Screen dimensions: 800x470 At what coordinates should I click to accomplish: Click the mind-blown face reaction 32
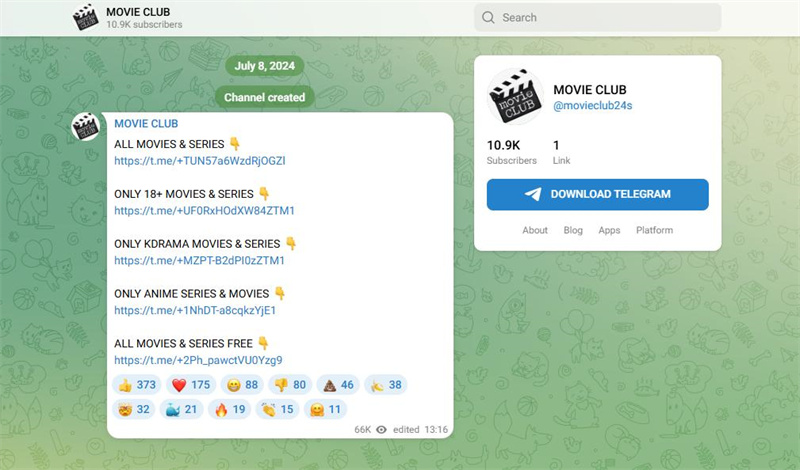(x=134, y=409)
